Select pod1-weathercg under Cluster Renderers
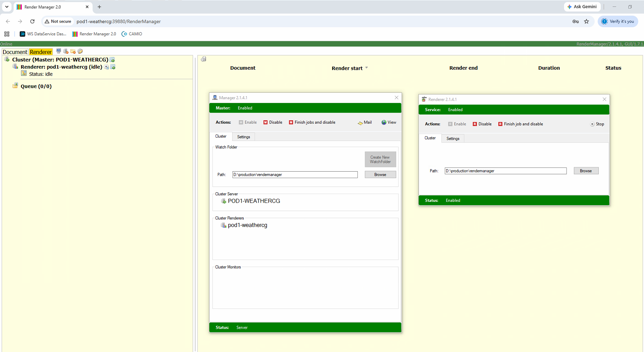The image size is (644, 352). 247,225
